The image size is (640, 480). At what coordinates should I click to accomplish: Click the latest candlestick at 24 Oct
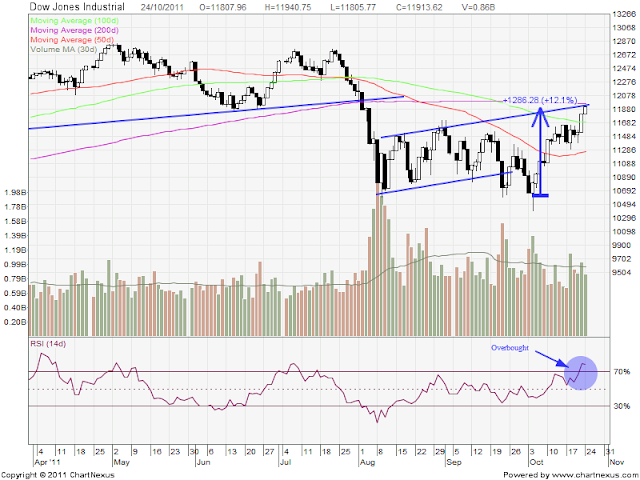click(x=586, y=109)
